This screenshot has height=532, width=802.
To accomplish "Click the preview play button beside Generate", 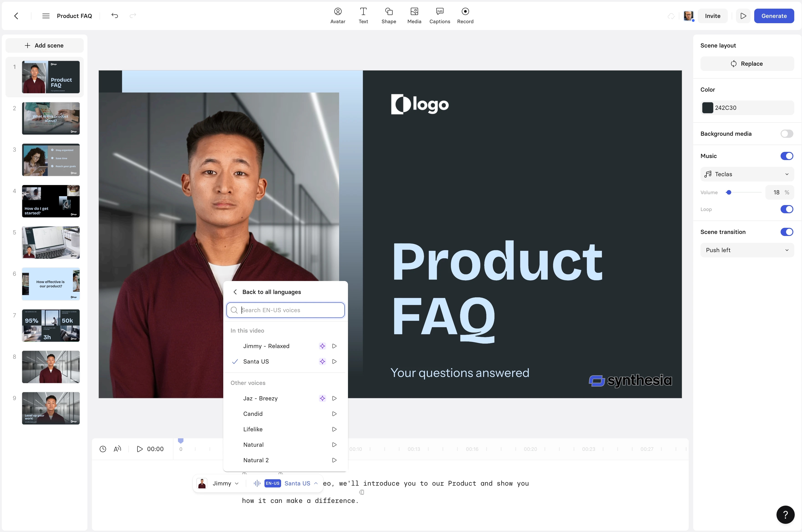I will 743,16.
